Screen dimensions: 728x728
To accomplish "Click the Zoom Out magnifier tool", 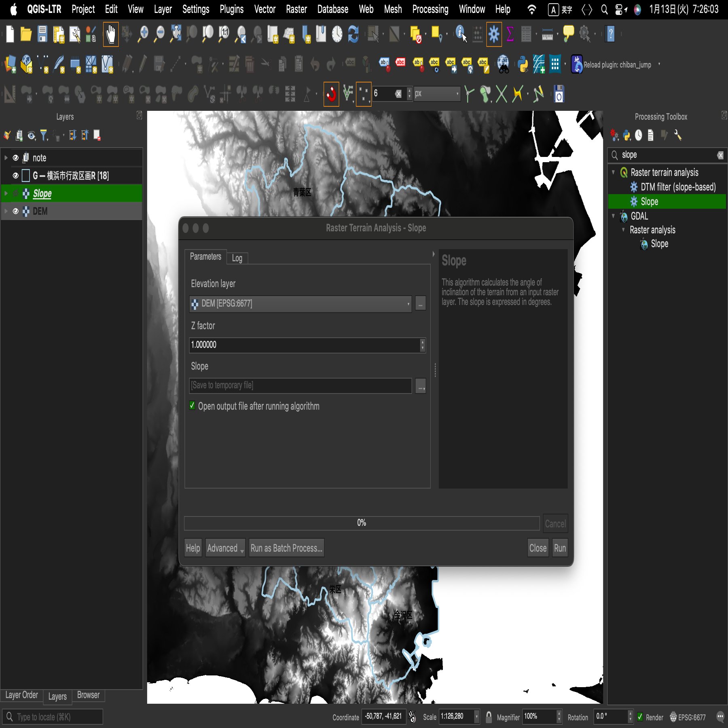I will [x=160, y=34].
